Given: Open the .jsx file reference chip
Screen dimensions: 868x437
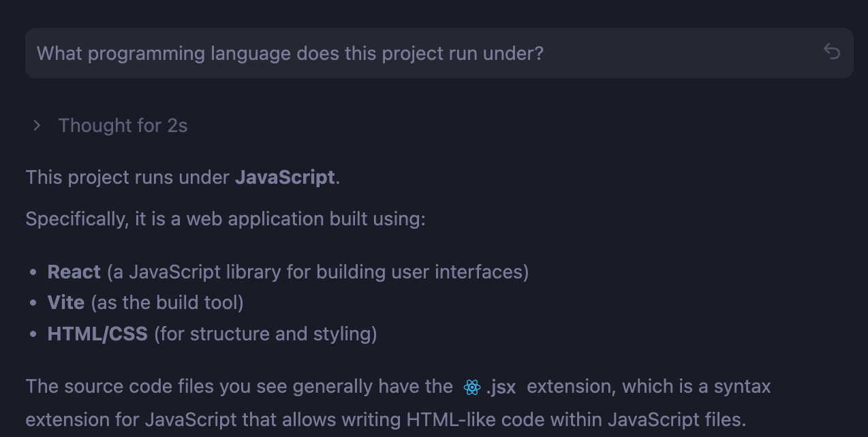Looking at the screenshot, I should pos(501,387).
